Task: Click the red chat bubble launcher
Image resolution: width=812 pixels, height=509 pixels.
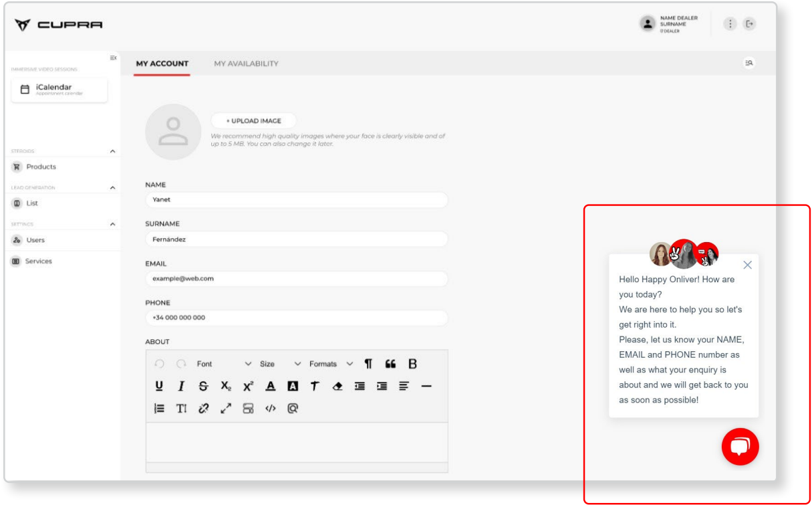Action: pos(740,447)
